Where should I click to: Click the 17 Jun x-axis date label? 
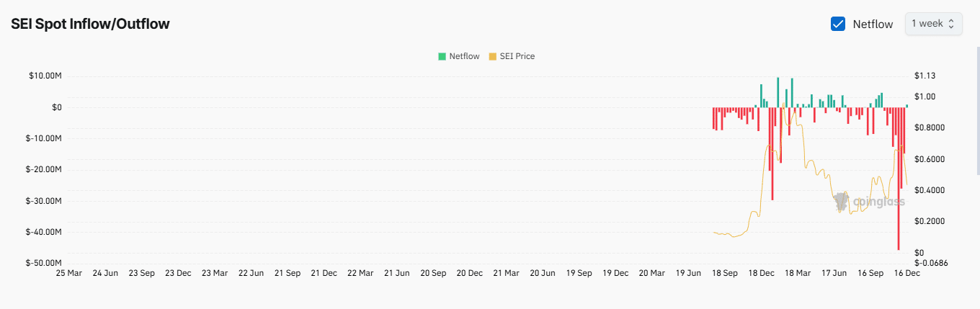point(834,274)
